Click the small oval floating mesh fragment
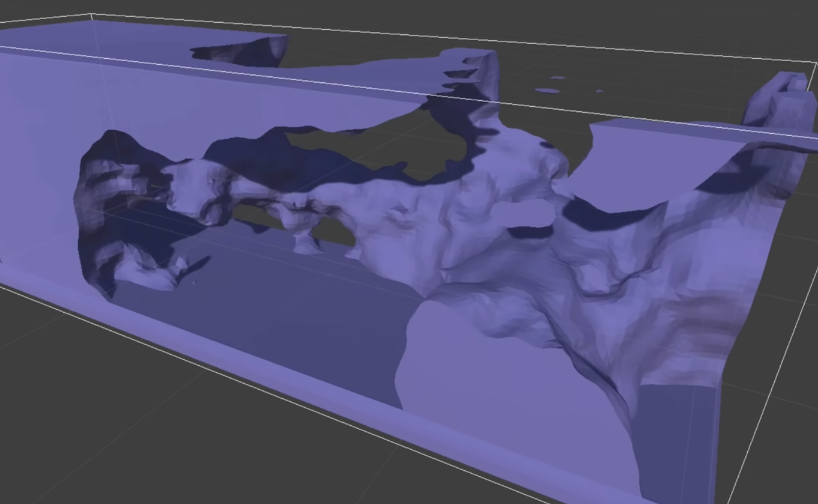Image resolution: width=818 pixels, height=504 pixels. (547, 90)
